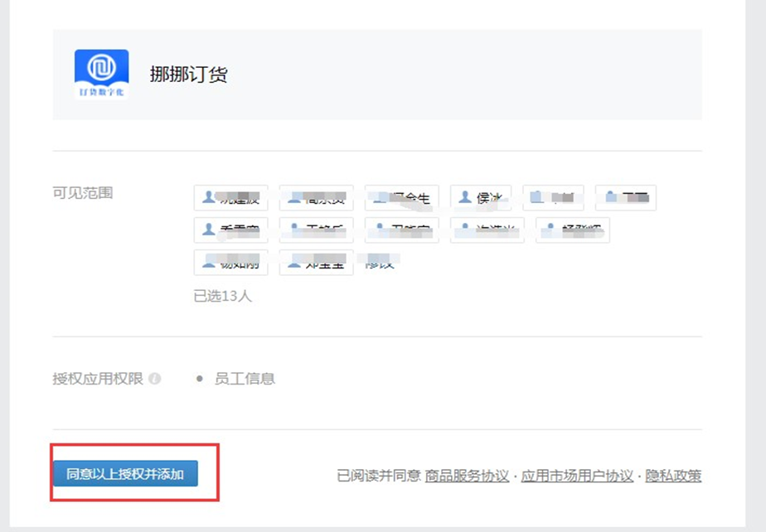Select the last member chip in the second row
This screenshot has width=766, height=532.
[x=572, y=230]
